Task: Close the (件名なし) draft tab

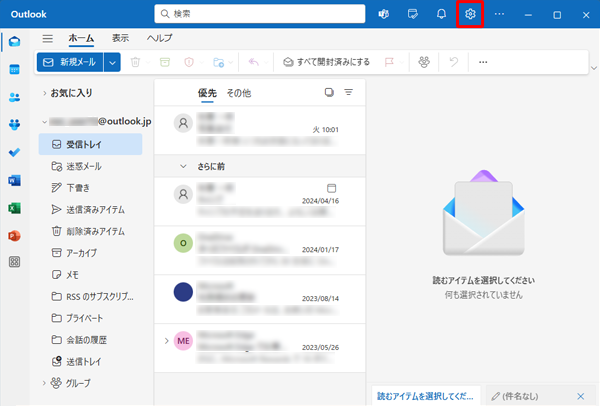Action: (580, 396)
